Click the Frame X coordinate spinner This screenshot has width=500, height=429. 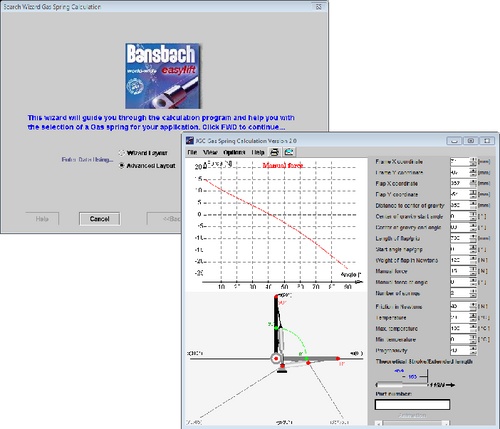(473, 162)
